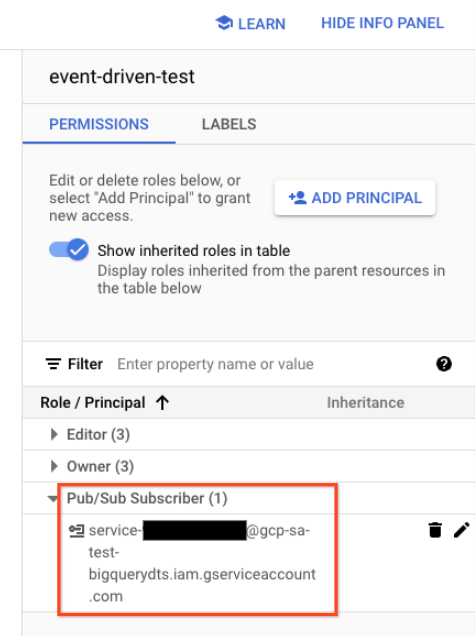Screen dimensions: 475x636
Task: Open the filter help question mark icon
Action: (444, 364)
